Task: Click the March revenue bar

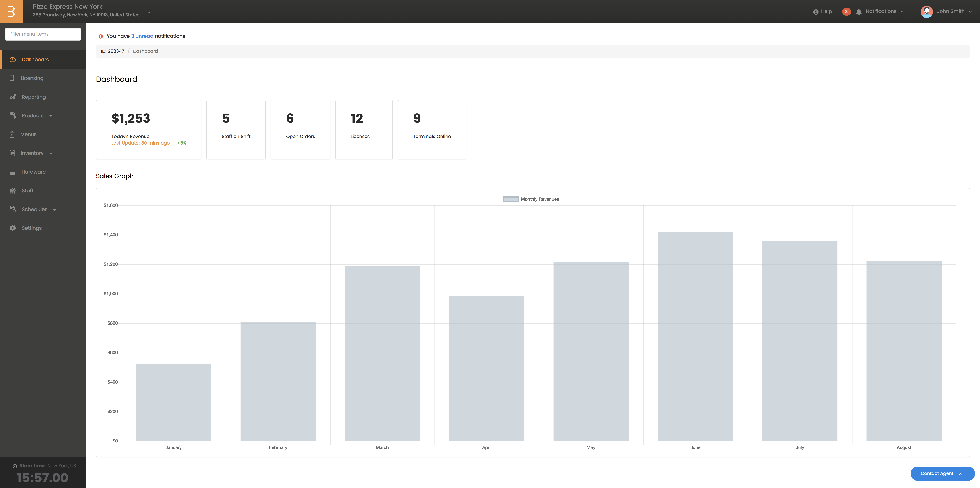Action: (382, 353)
